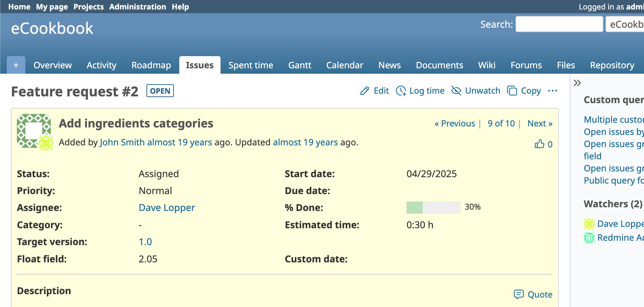
Task: Click John Smith's avatar image
Action: click(x=34, y=131)
